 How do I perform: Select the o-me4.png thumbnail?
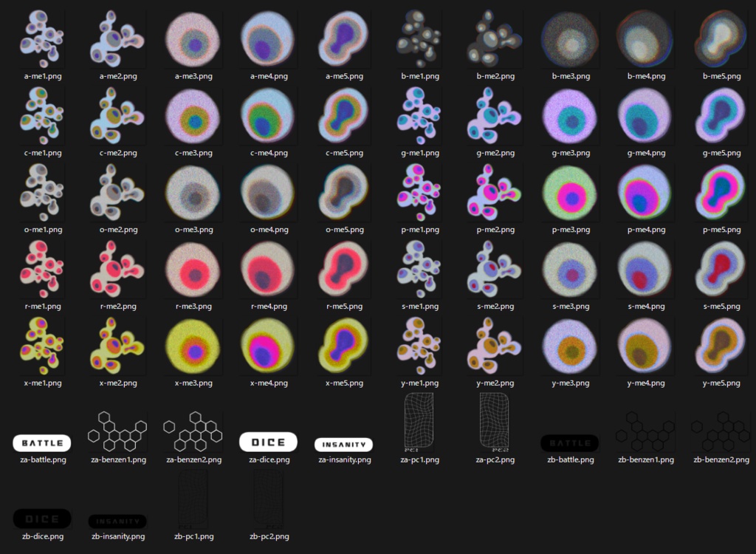click(269, 193)
